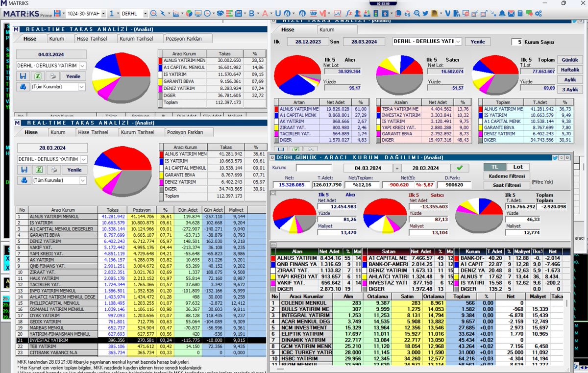
Task: Click the Saat Filtresi button
Action: [x=506, y=185]
